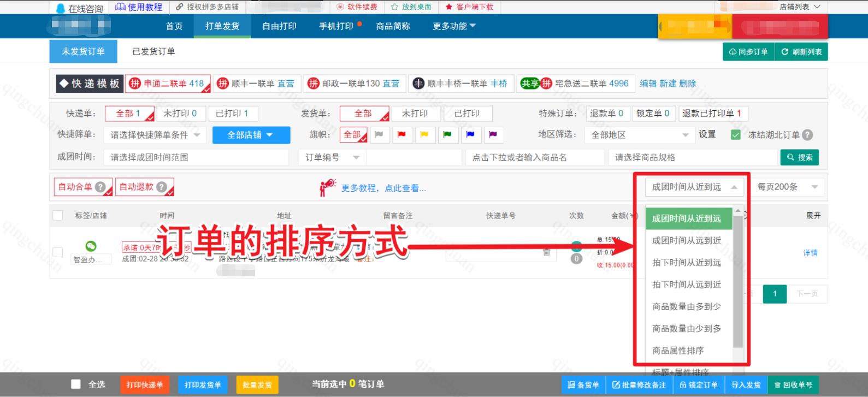
Task: Select 邮政一联单130 template
Action: click(x=355, y=84)
